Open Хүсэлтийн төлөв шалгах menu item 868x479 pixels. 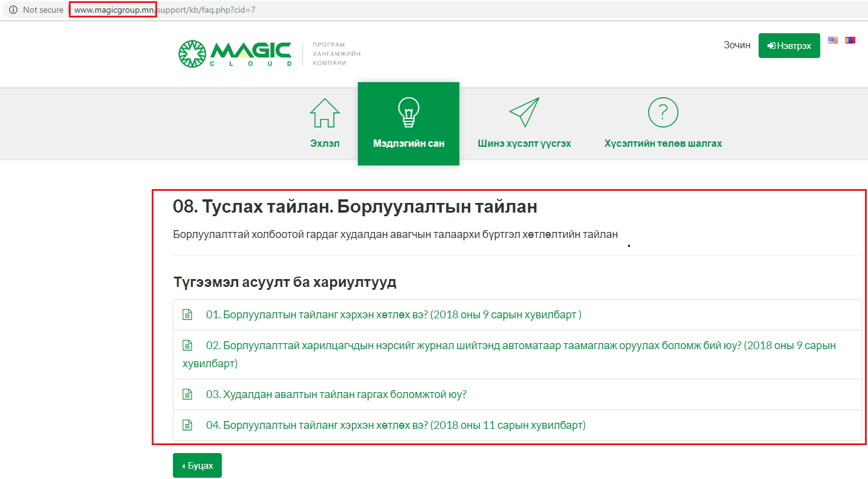click(x=663, y=144)
